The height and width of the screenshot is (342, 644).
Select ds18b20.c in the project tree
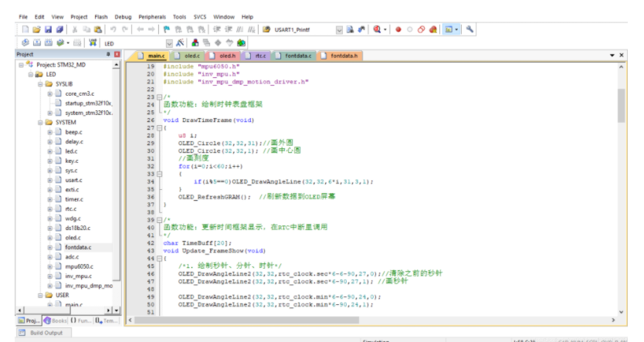pos(78,228)
